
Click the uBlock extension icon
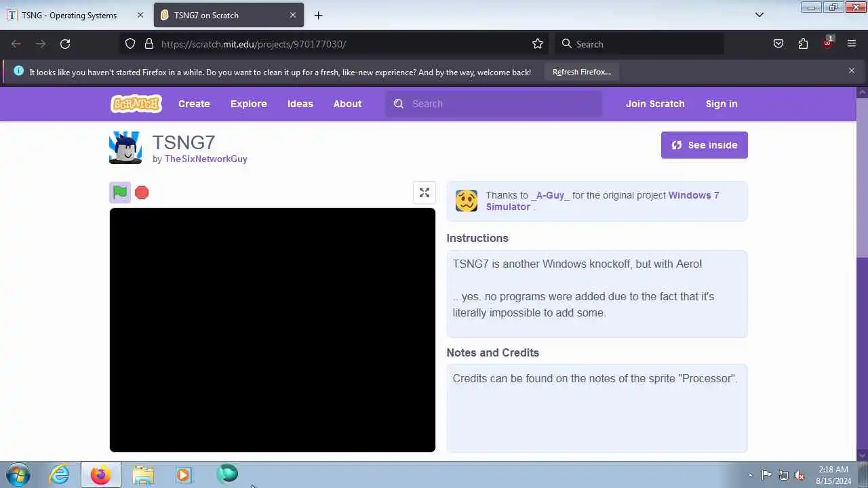(827, 43)
